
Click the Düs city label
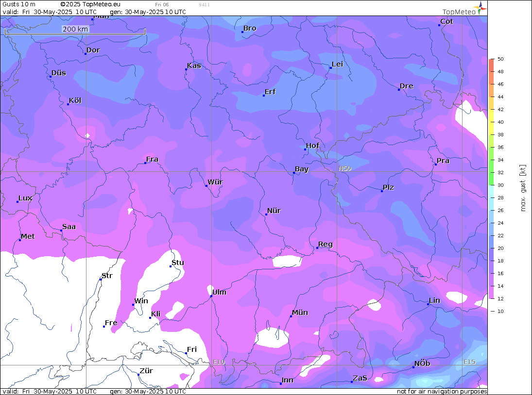click(x=59, y=73)
